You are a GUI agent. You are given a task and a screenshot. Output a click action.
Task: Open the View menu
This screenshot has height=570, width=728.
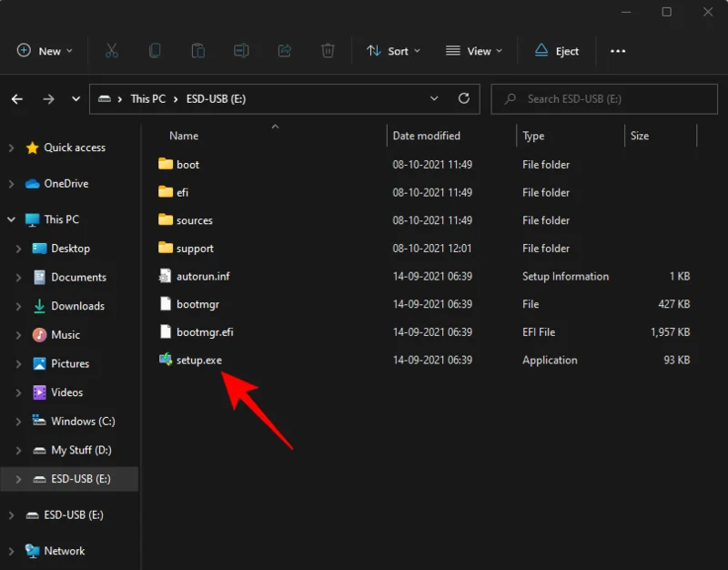(x=474, y=51)
